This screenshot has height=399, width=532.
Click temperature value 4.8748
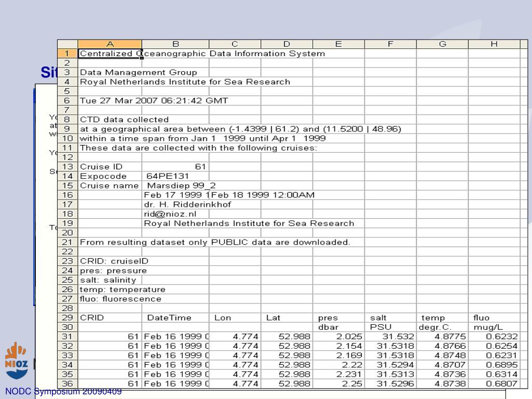(x=450, y=355)
